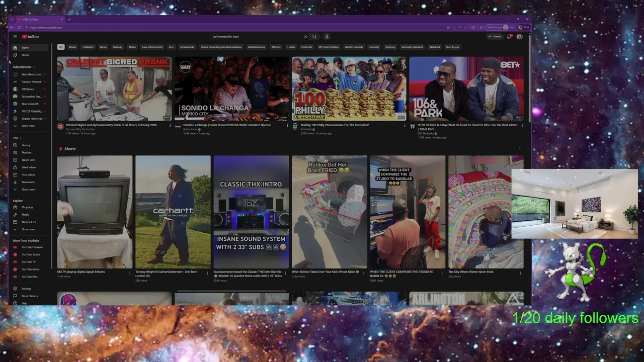This screenshot has width=644, height=362.
Task: Select the Podcasts filter chip
Action: (88, 47)
